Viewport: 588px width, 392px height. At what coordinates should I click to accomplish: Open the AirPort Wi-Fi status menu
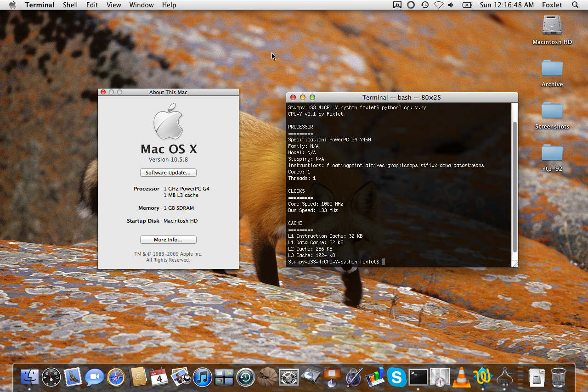click(438, 5)
